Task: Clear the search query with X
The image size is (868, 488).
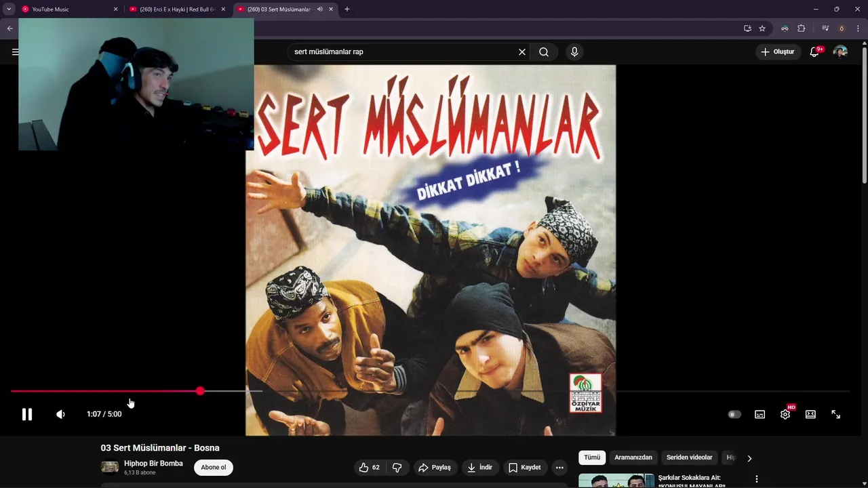Action: 522,52
